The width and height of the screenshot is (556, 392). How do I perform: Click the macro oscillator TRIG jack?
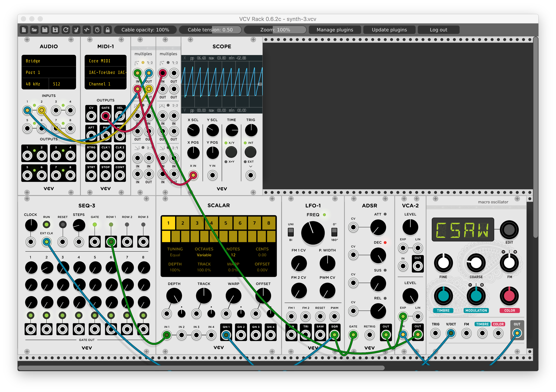[x=435, y=333]
